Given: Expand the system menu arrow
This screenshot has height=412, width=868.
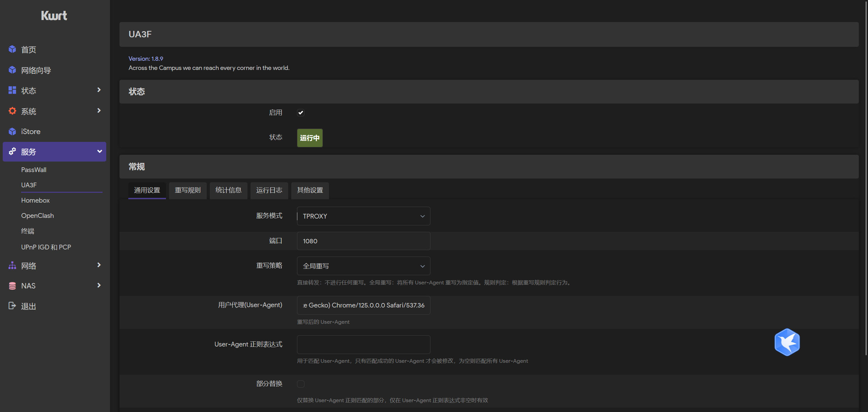Looking at the screenshot, I should [x=99, y=111].
